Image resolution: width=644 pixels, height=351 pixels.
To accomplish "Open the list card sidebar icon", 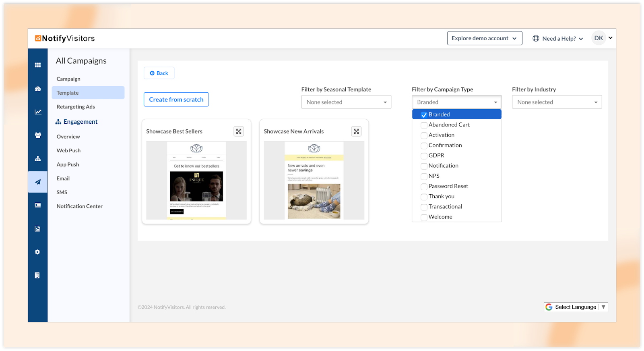I will point(38,205).
